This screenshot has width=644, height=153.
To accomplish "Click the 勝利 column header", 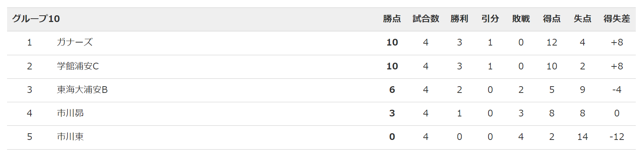I will point(459,19).
